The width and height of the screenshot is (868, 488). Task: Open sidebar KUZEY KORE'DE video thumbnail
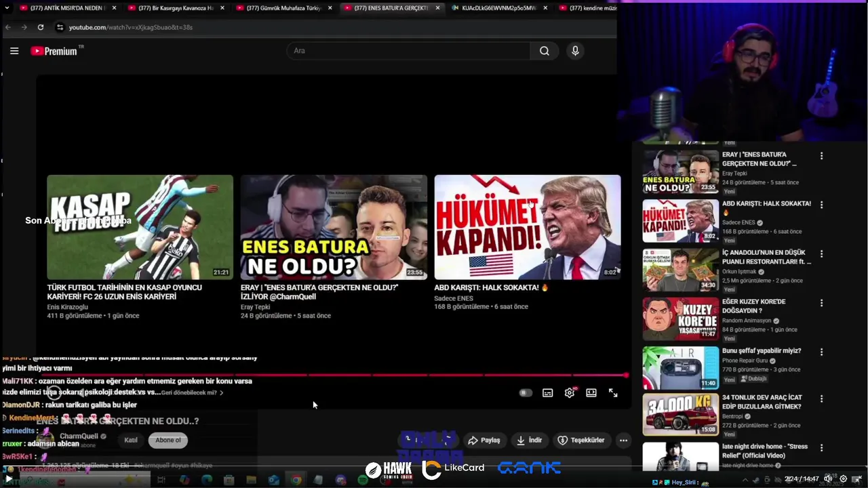coord(681,319)
